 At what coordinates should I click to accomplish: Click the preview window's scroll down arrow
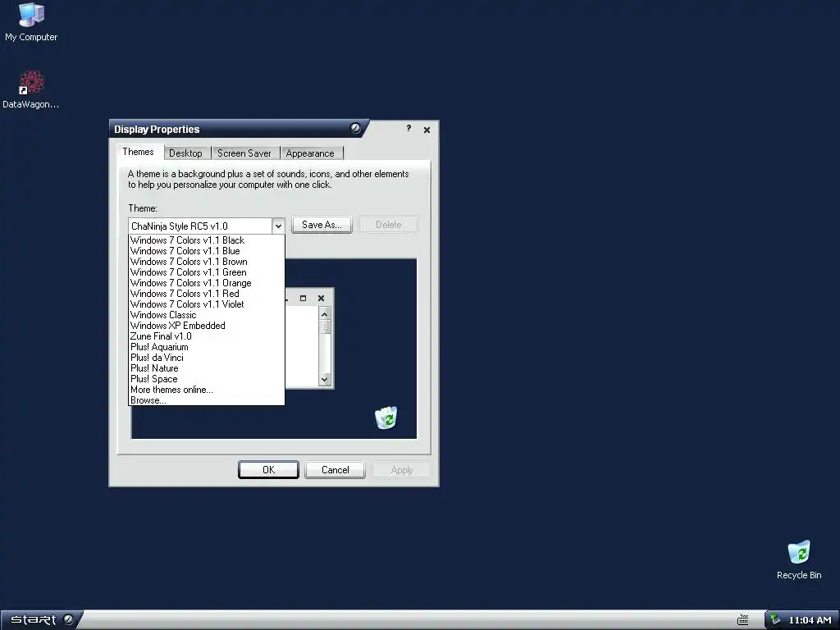click(x=325, y=379)
